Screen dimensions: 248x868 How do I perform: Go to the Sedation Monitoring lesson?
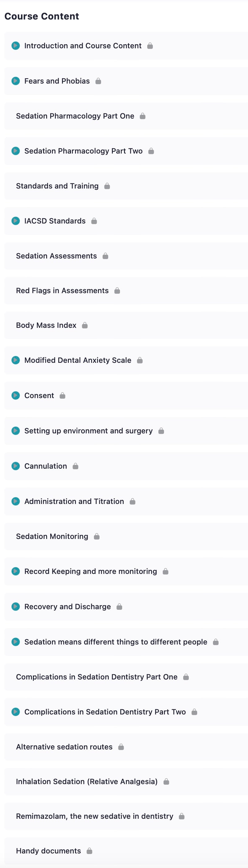(x=52, y=536)
